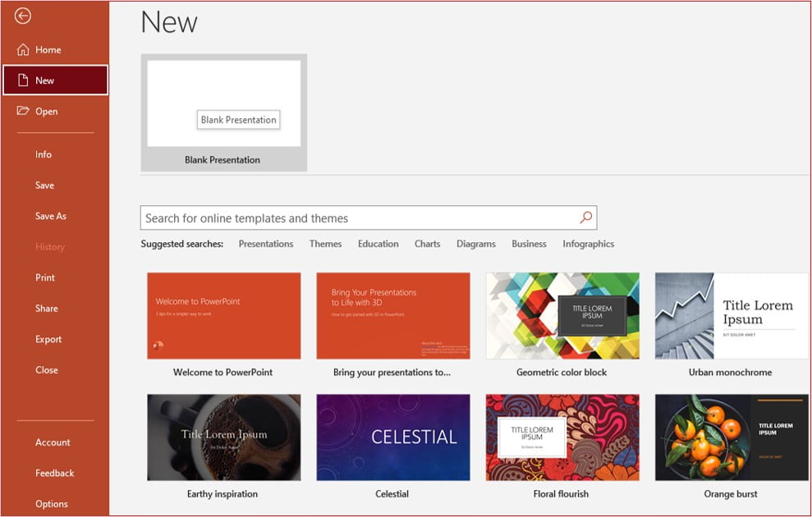812x517 pixels.
Task: Click the Open folder icon
Action: tap(23, 110)
